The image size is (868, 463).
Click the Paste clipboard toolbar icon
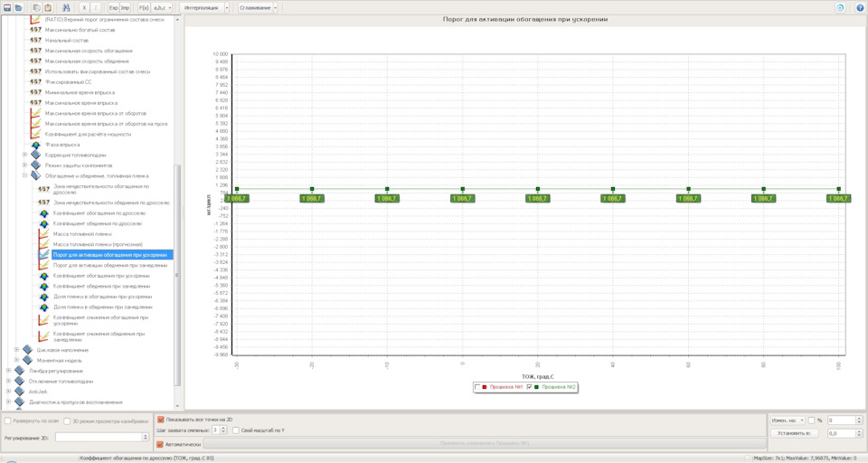tap(48, 8)
